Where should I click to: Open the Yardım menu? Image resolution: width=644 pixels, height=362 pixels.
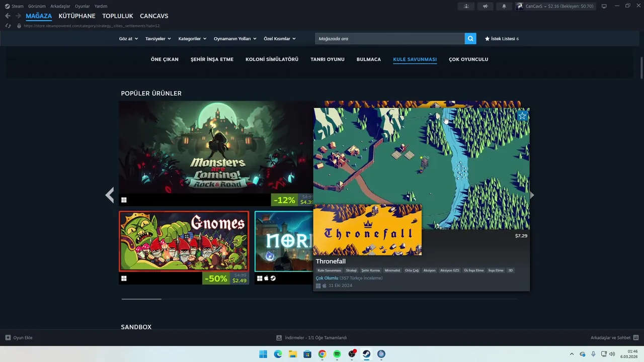101,6
